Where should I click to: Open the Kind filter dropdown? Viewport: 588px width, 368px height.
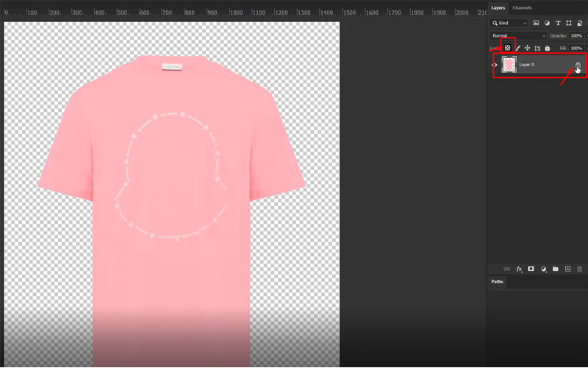click(x=509, y=23)
